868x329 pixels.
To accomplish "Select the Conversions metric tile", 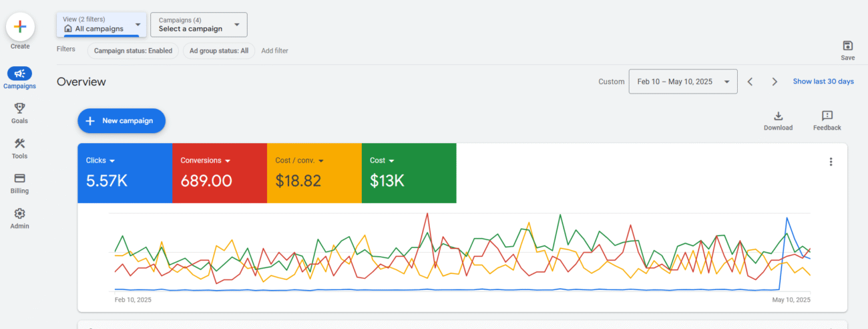I will click(x=220, y=173).
